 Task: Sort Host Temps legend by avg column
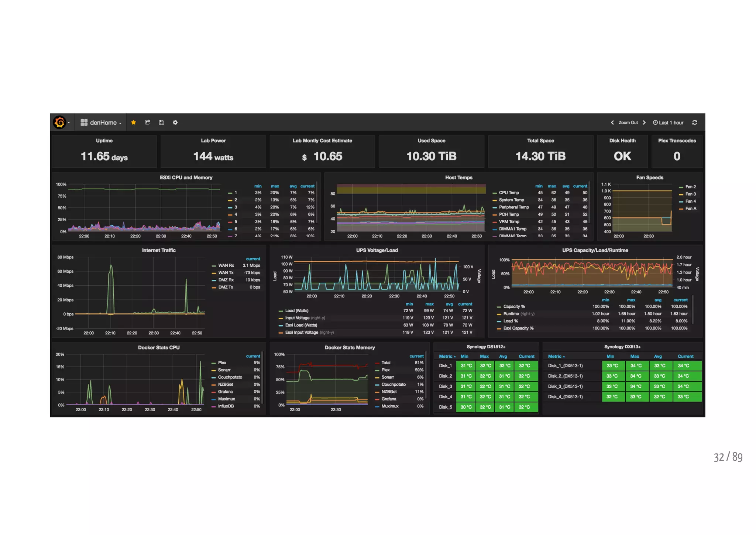[x=566, y=186]
